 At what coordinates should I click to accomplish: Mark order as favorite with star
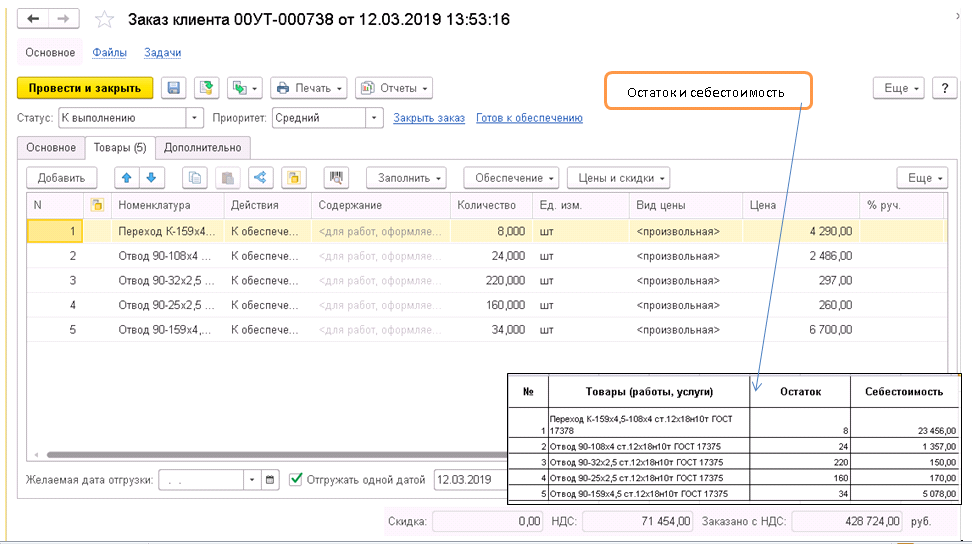coord(104,20)
